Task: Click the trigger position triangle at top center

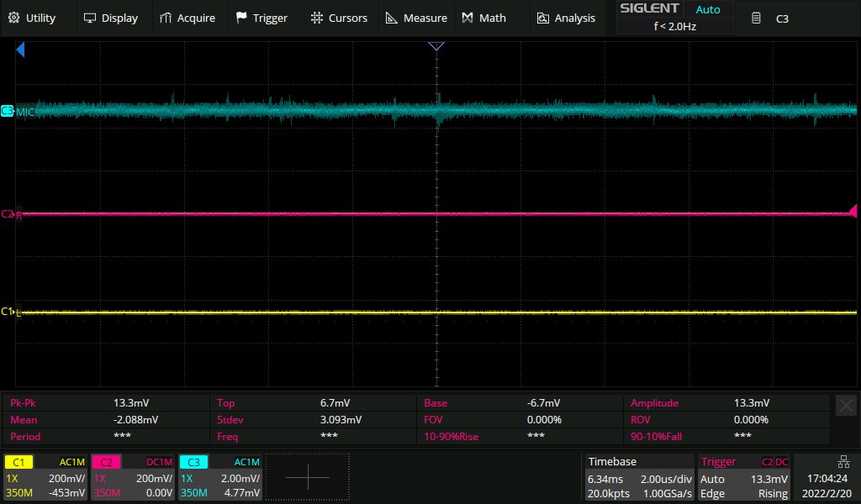Action: pos(436,46)
